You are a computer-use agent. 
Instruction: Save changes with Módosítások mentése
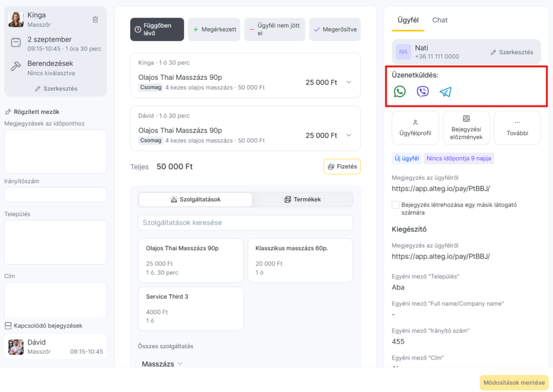point(514,382)
